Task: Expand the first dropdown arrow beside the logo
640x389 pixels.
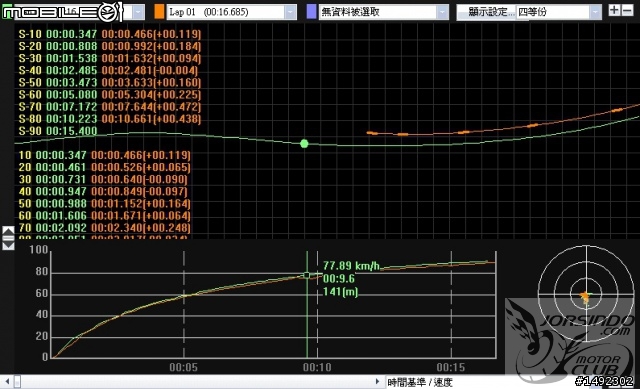Action: click(138, 12)
